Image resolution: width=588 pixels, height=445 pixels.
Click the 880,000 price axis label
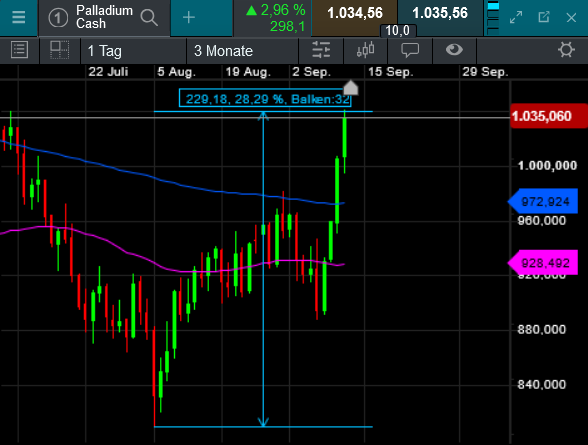pos(542,330)
